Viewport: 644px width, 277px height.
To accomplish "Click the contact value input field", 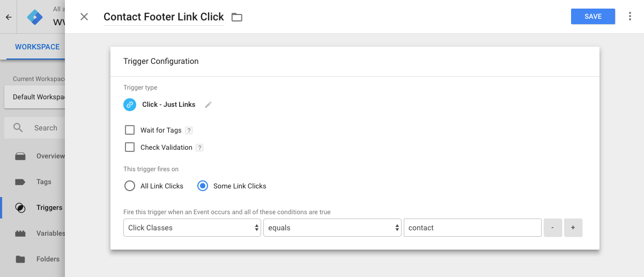I will [x=472, y=228].
